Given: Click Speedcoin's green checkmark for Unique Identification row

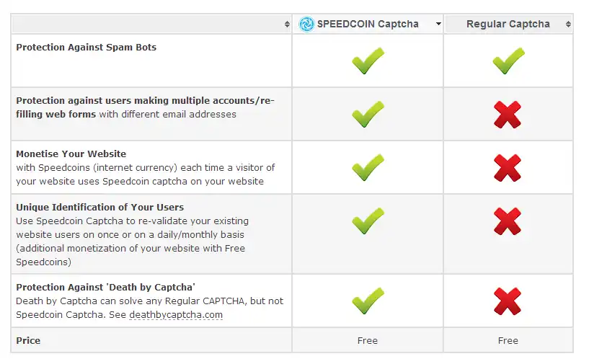Looking at the screenshot, I should click(368, 221).
